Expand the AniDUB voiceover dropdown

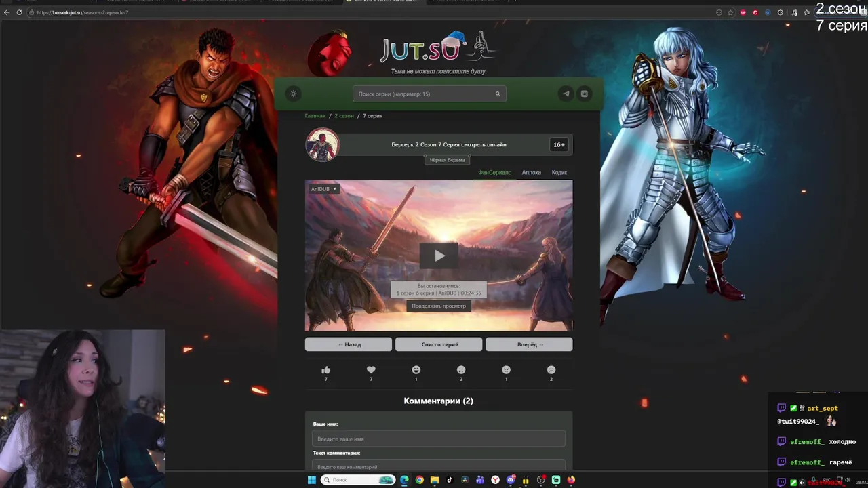tap(323, 189)
